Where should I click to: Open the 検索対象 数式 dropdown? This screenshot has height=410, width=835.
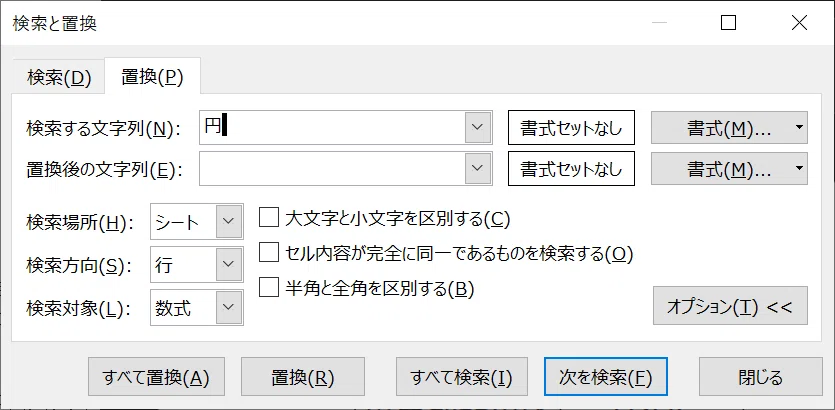197,307
